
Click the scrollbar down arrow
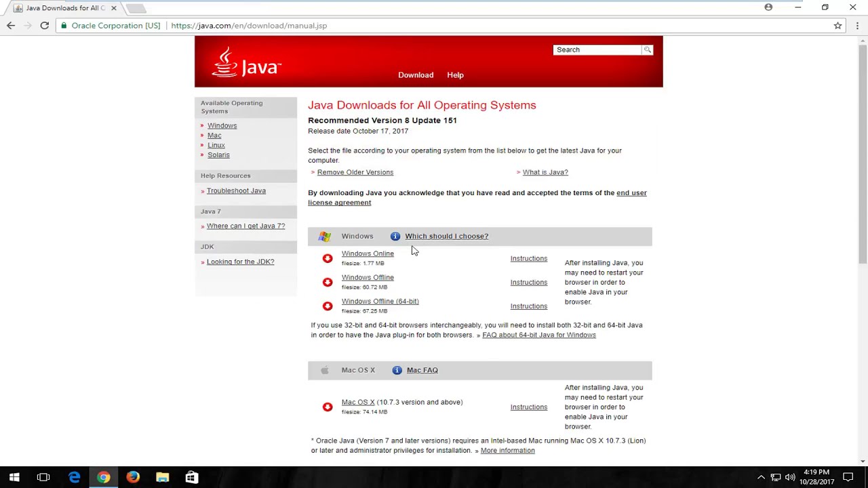pos(863,462)
